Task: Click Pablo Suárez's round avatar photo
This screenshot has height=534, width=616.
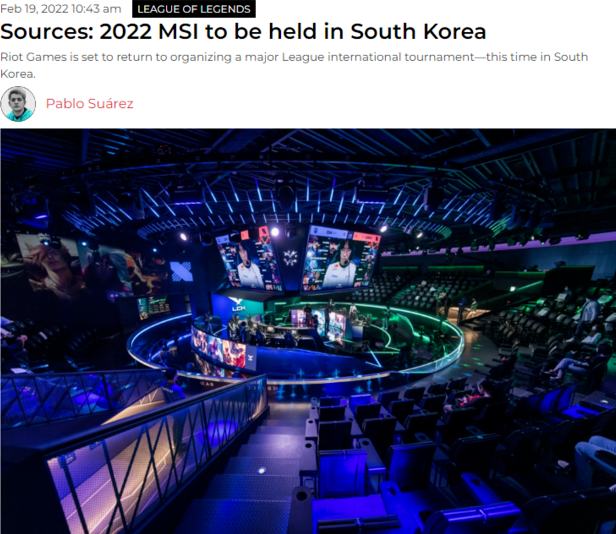Action: (18, 104)
